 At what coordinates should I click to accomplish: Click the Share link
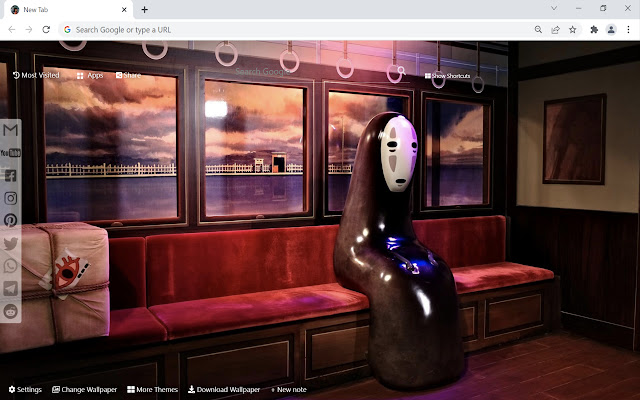tap(128, 75)
